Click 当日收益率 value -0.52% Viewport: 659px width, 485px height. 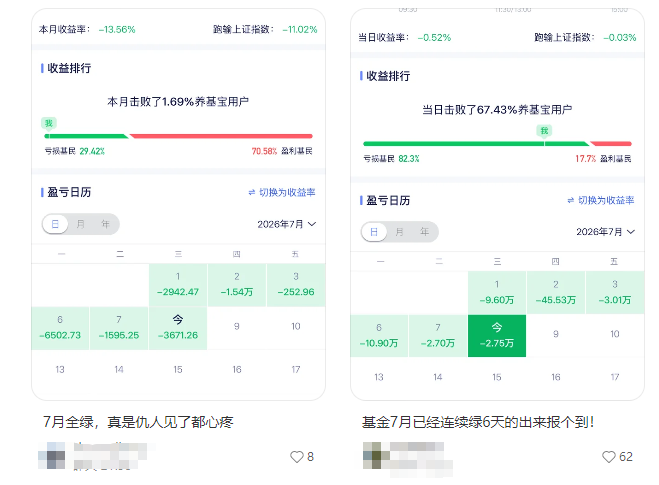click(434, 38)
